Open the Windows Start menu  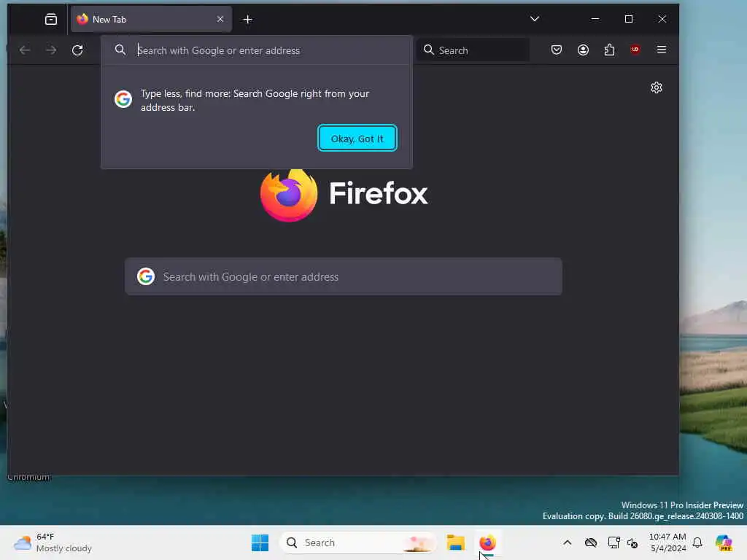click(260, 542)
